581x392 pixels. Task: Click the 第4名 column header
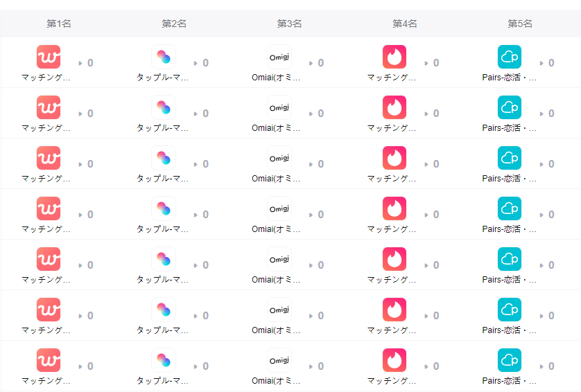tap(404, 24)
